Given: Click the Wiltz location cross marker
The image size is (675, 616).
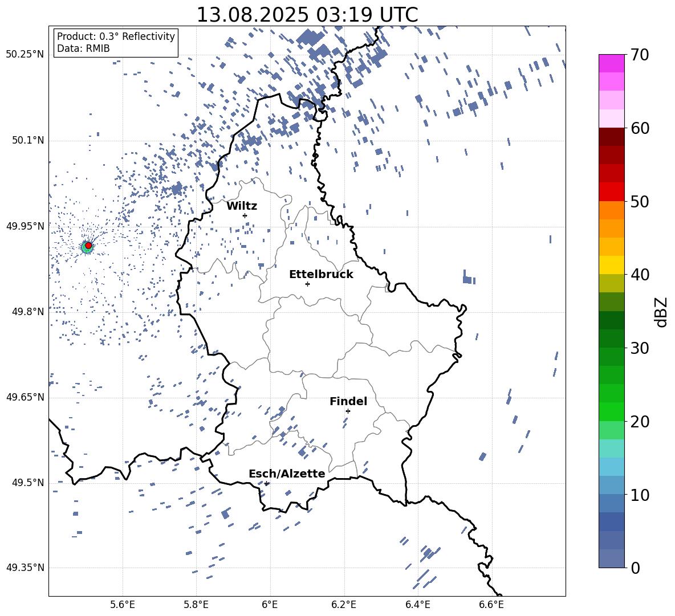Looking at the screenshot, I should [245, 215].
